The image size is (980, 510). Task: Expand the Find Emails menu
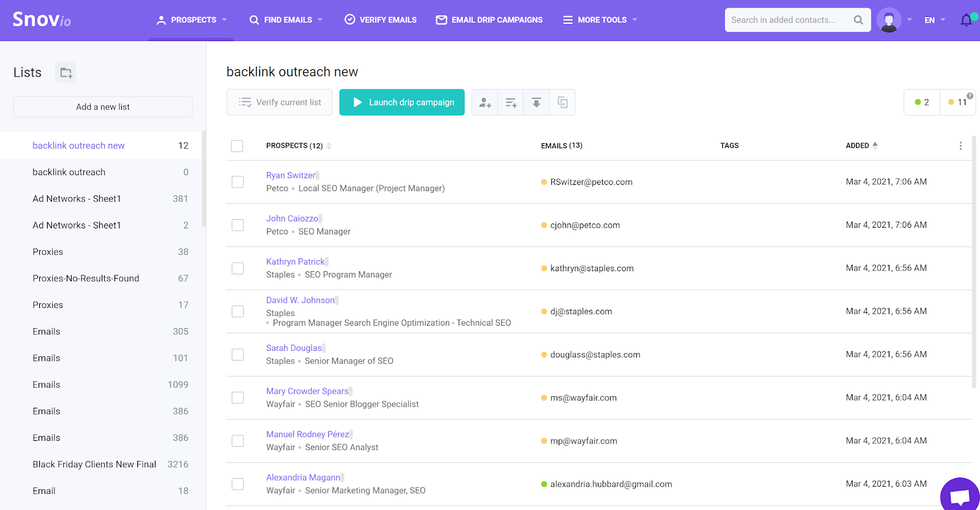pos(286,20)
